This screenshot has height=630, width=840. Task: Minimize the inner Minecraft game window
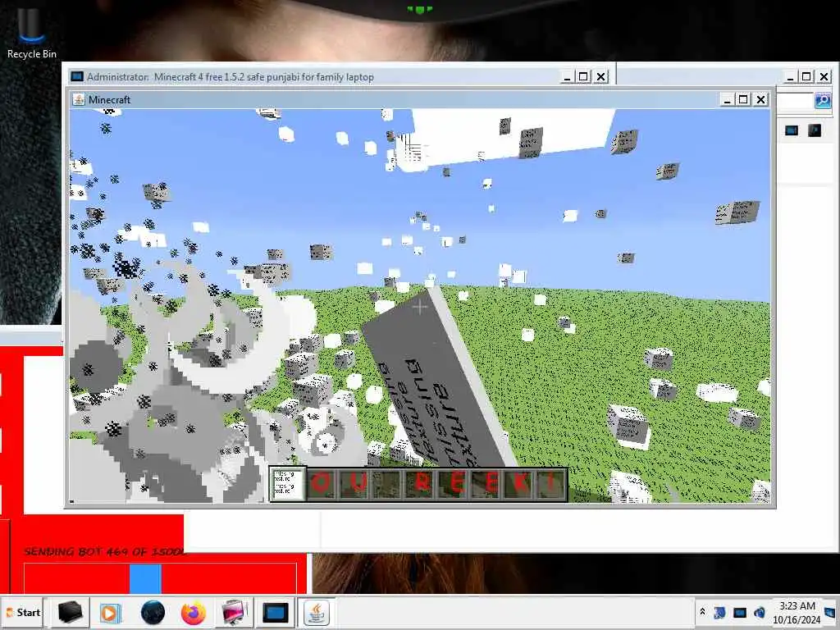(727, 99)
